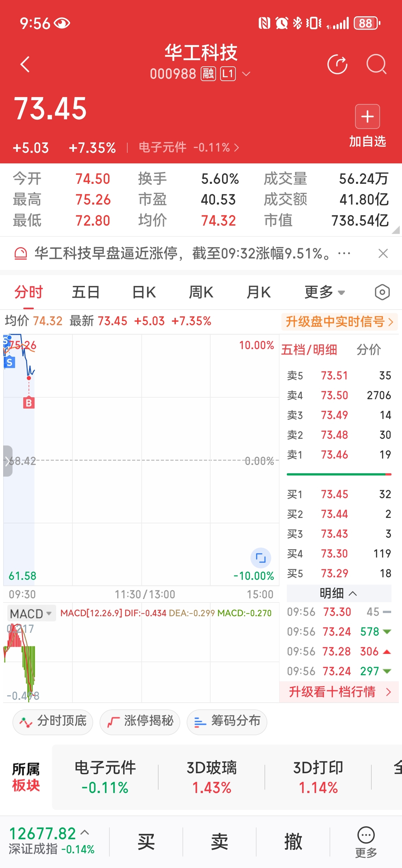The height and width of the screenshot is (868, 402).
Task: Open 更多 chart period dropdown
Action: (x=324, y=292)
